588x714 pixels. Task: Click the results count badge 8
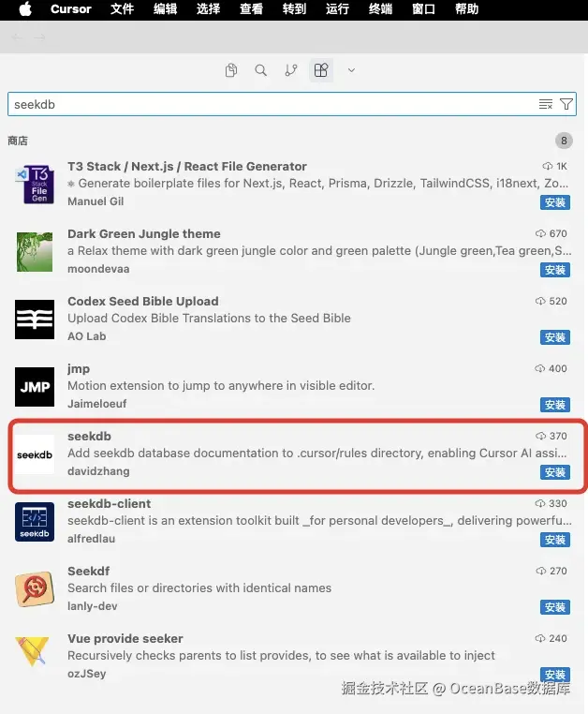(564, 141)
